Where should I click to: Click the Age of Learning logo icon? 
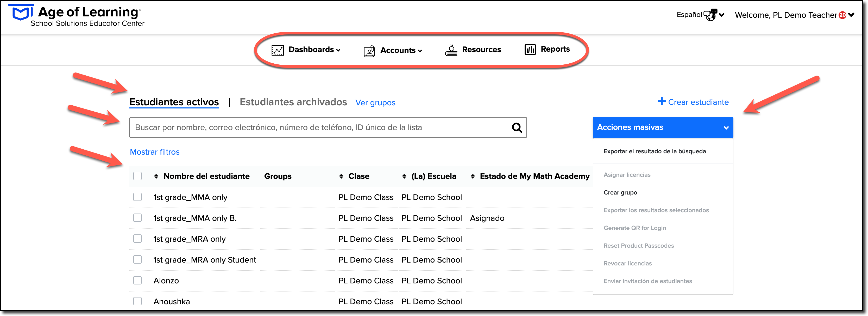coord(21,13)
